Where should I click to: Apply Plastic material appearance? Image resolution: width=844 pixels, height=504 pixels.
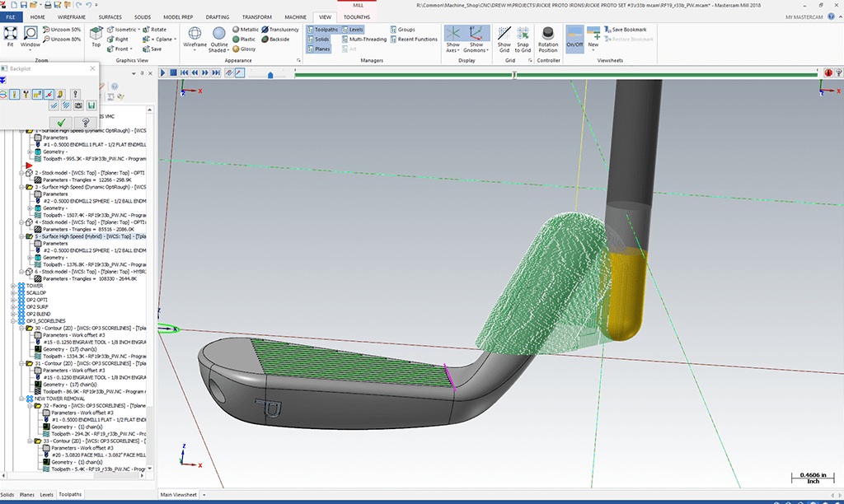(244, 40)
